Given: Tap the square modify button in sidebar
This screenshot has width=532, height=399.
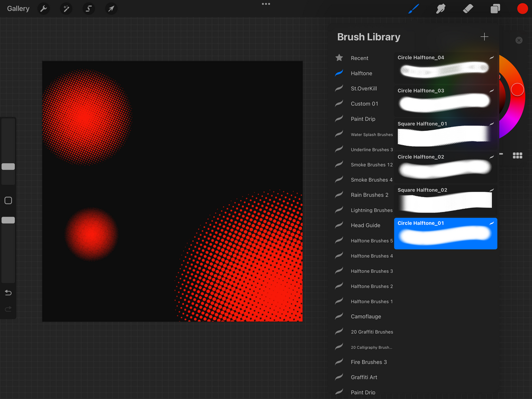Looking at the screenshot, I should pyautogui.click(x=8, y=200).
